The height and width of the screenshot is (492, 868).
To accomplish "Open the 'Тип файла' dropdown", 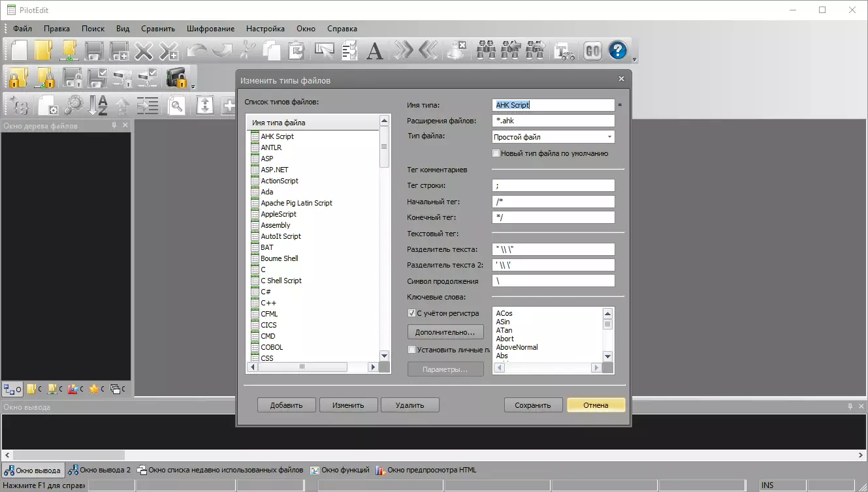I will pos(609,137).
